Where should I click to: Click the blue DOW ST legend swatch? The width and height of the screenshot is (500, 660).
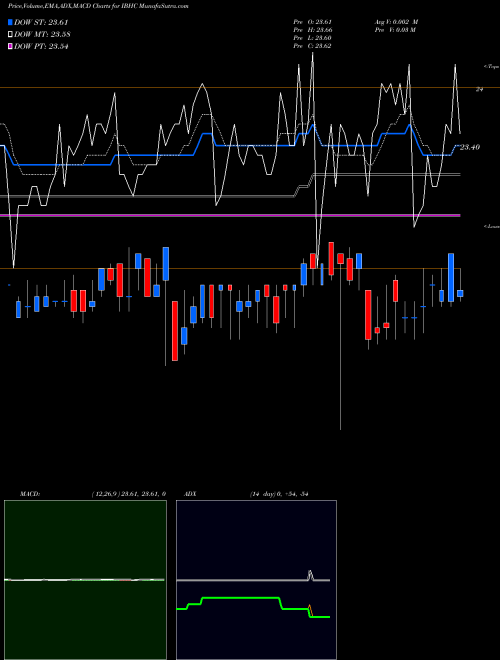click(x=10, y=22)
